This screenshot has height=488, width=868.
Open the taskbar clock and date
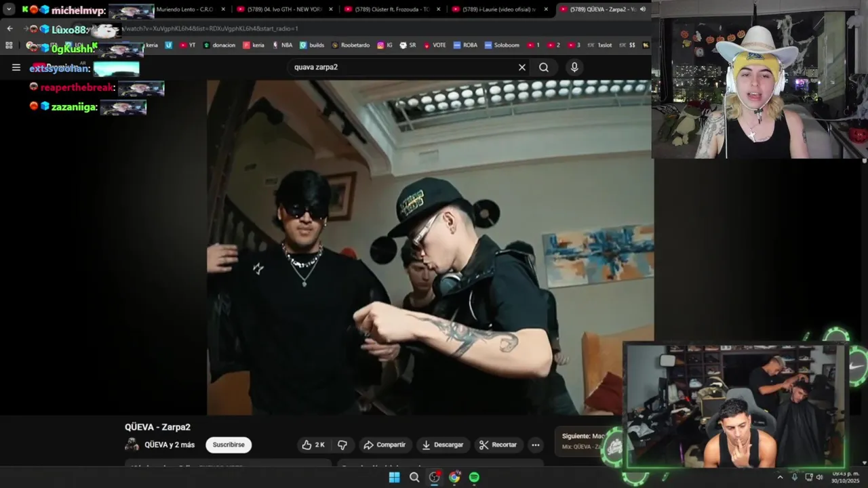tap(845, 477)
